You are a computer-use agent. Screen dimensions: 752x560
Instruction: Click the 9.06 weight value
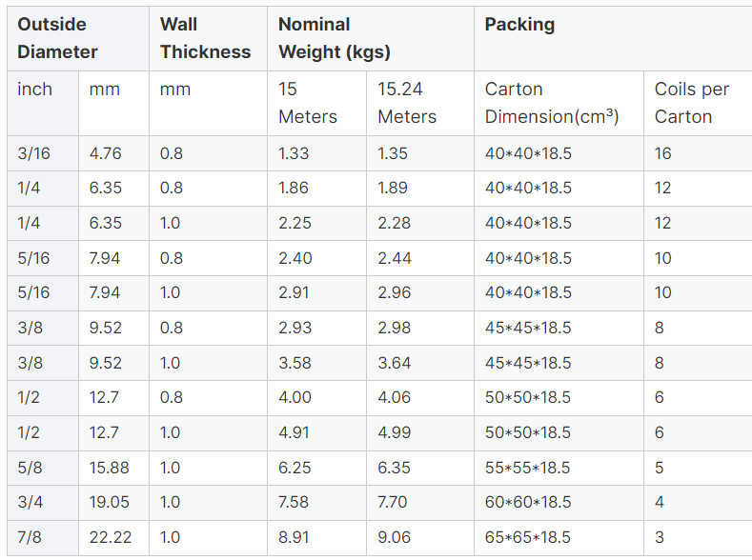[394, 537]
